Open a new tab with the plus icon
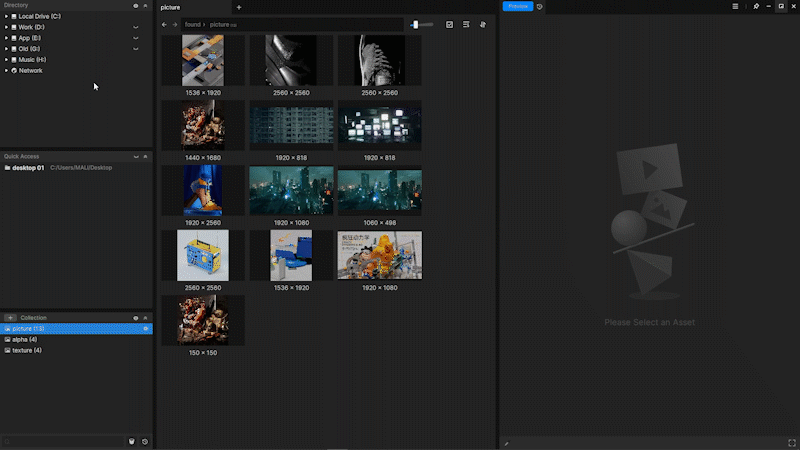Screen dimensions: 800x450 (x=239, y=7)
